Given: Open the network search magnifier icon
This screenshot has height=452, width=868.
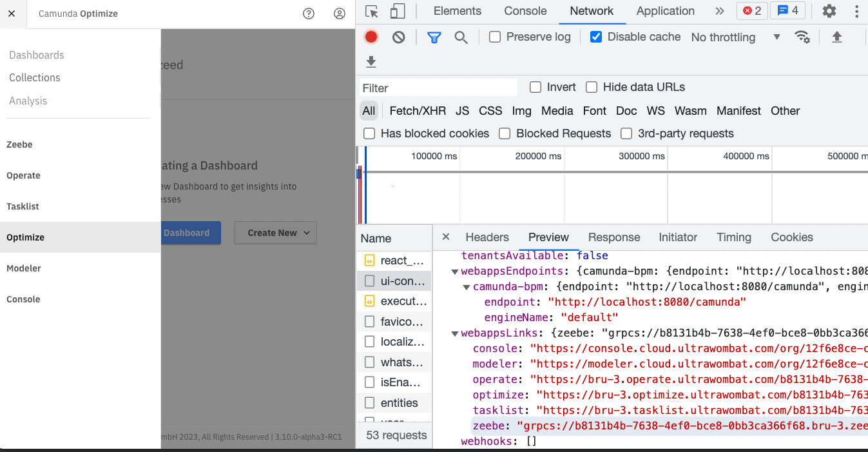Looking at the screenshot, I should click(461, 37).
